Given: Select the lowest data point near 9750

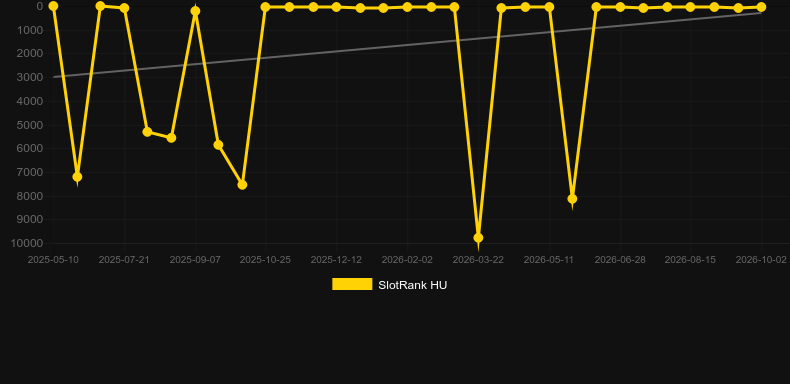Looking at the screenshot, I should click(x=478, y=237).
